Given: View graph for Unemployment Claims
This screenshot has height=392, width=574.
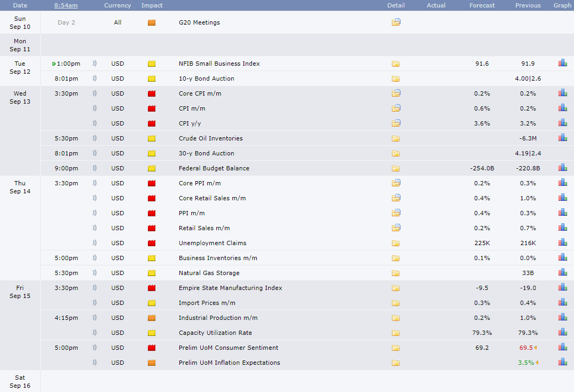Looking at the screenshot, I should [x=563, y=242].
